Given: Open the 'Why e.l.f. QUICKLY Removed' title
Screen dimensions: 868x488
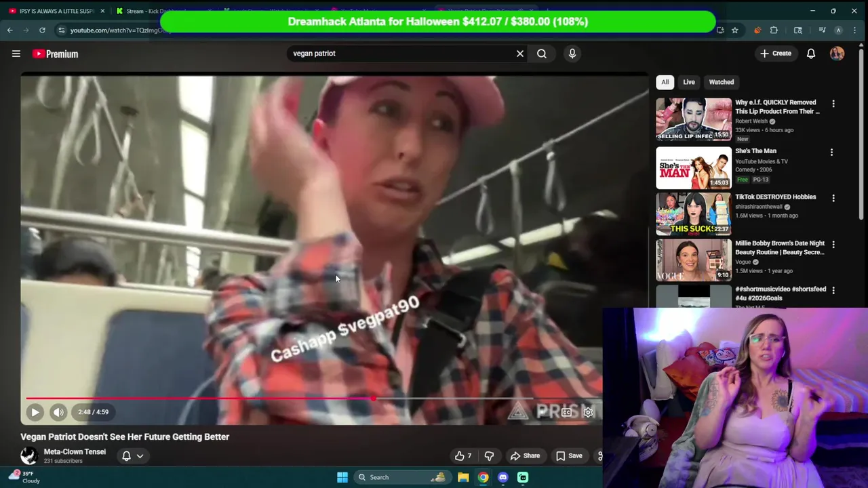Looking at the screenshot, I should point(777,107).
